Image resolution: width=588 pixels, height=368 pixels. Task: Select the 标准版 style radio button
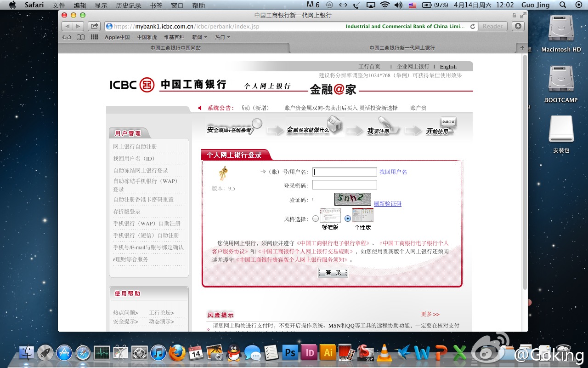tap(316, 218)
